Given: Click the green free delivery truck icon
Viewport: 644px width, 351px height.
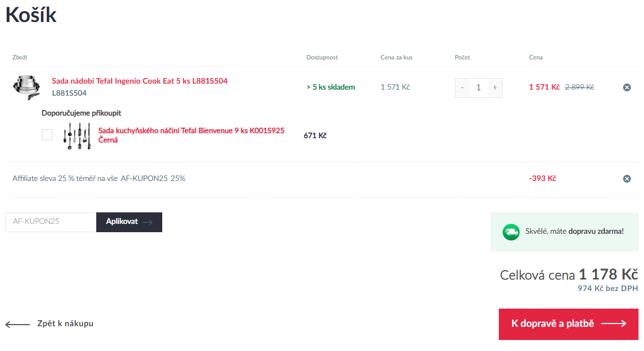Looking at the screenshot, I should [511, 232].
